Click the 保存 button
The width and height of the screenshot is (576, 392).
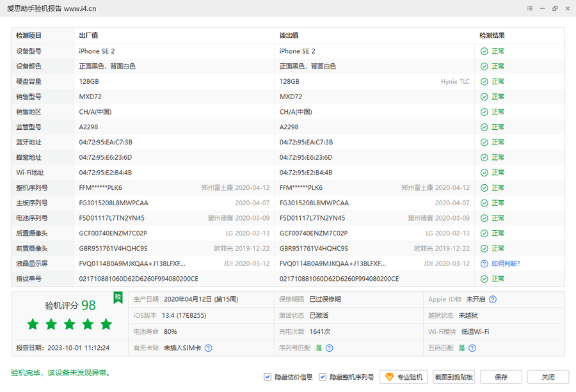501,377
